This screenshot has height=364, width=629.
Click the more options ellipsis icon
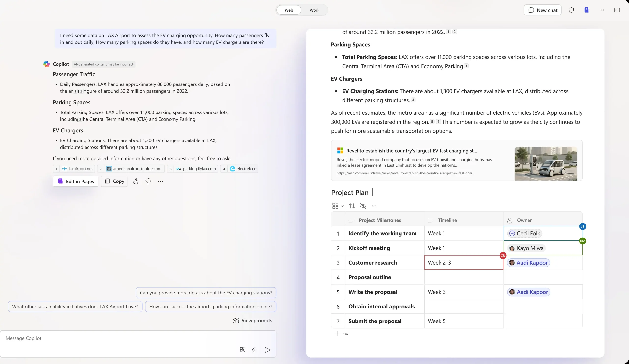pos(160,181)
